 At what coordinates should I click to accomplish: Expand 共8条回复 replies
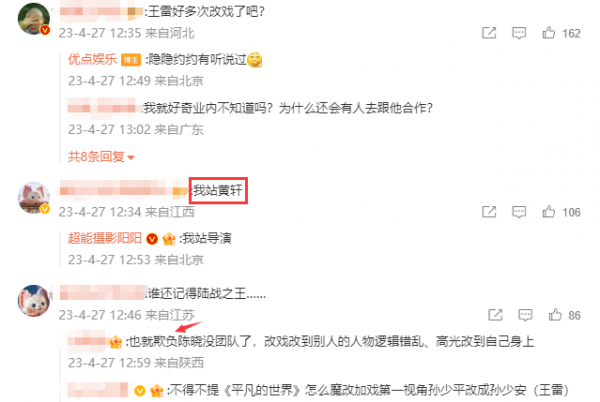101,156
